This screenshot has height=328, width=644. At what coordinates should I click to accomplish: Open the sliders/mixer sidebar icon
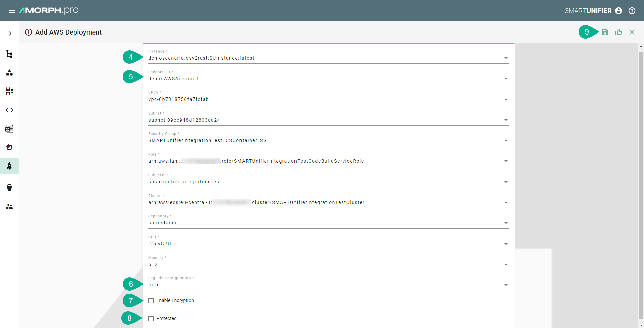tap(9, 91)
